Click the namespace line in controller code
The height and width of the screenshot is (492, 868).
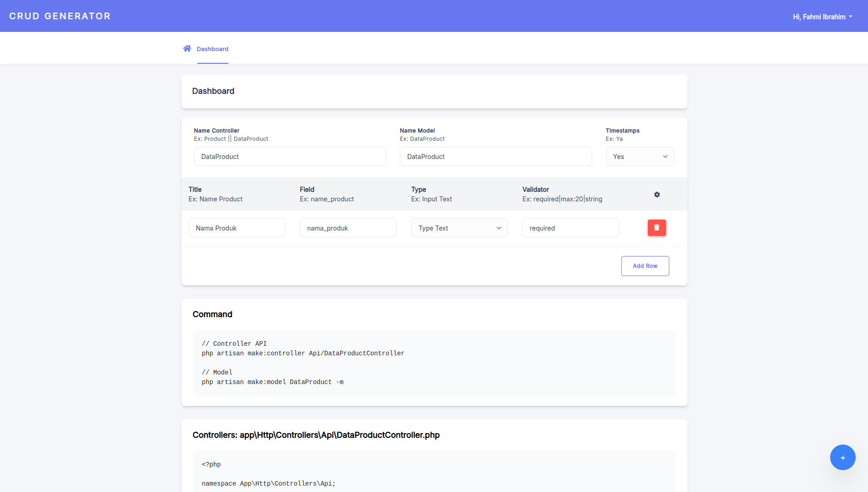pos(268,484)
